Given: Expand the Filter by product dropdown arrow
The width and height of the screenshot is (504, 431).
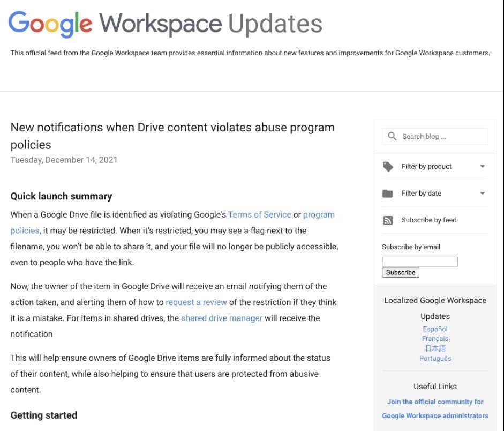Looking at the screenshot, I should click(x=482, y=167).
